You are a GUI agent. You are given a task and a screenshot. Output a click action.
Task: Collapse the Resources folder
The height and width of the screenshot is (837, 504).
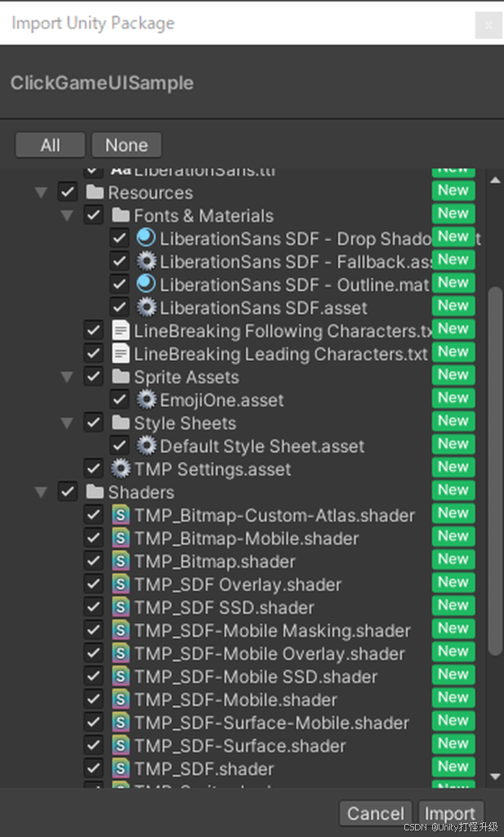coord(41,192)
